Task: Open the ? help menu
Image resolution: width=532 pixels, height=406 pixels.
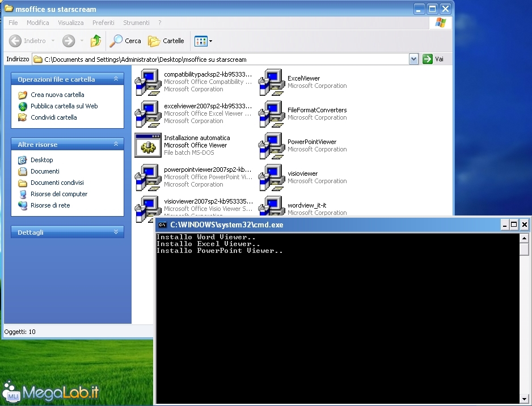Action: click(160, 23)
